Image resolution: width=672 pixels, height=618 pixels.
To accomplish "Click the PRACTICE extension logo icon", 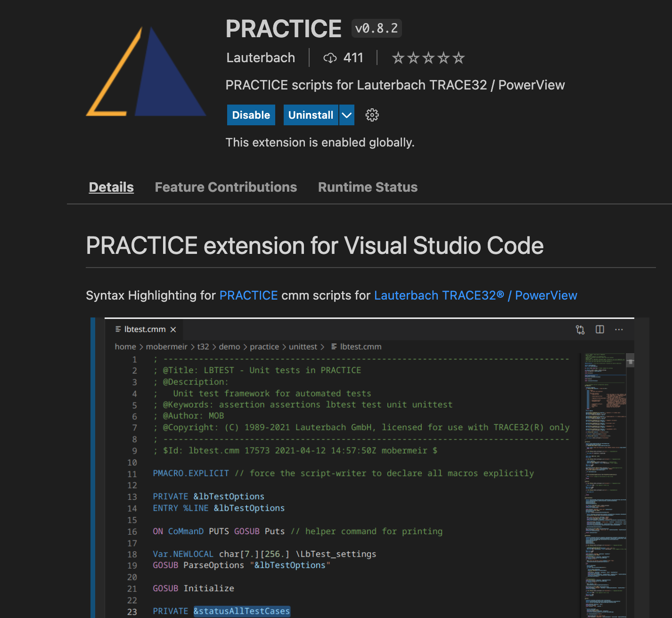I will pyautogui.click(x=146, y=71).
